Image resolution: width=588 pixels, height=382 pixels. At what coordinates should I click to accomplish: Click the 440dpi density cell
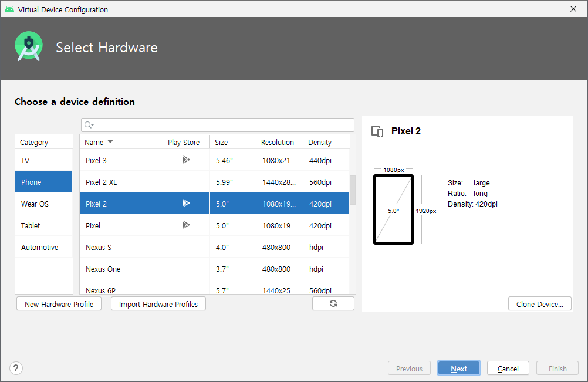coord(326,160)
